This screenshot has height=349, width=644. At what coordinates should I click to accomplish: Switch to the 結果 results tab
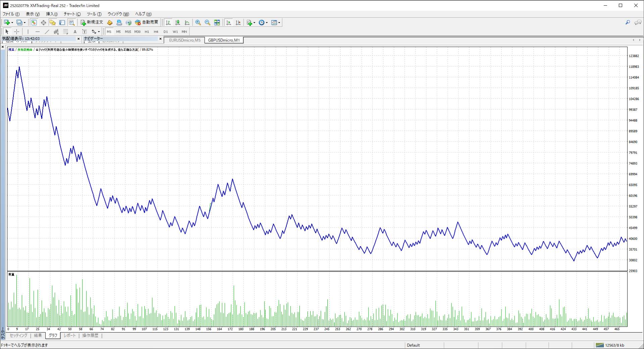pyautogui.click(x=38, y=336)
